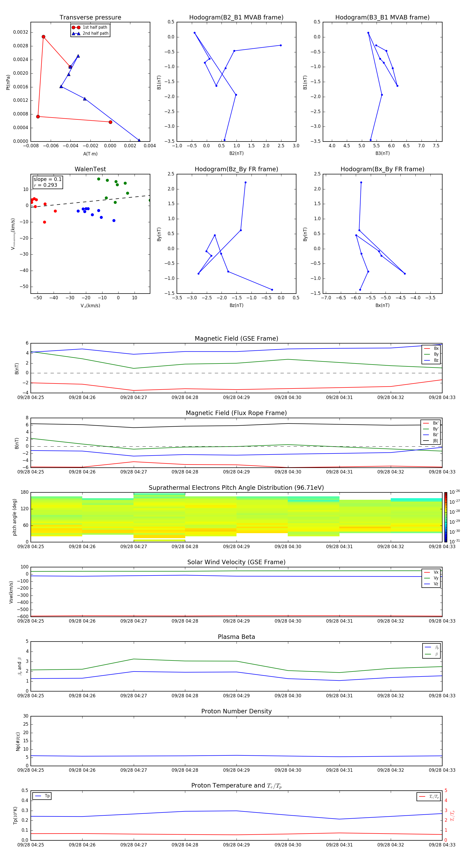
Task: Click 'Bz(nT)' x-axis label
Action: 236,305
